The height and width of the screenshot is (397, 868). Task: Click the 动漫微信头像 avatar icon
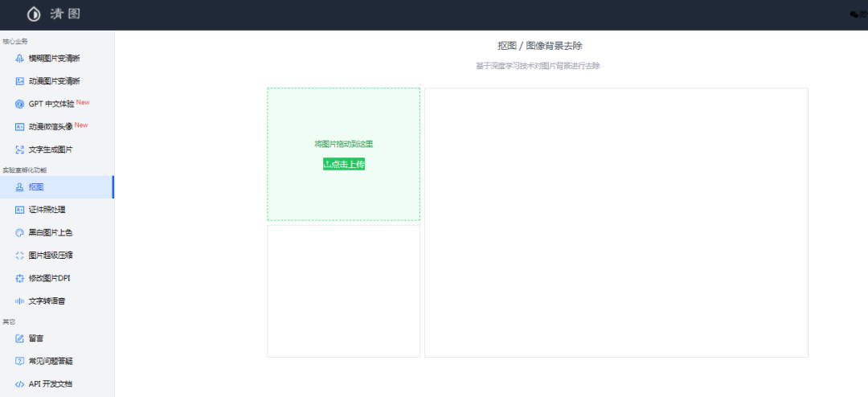click(x=20, y=127)
